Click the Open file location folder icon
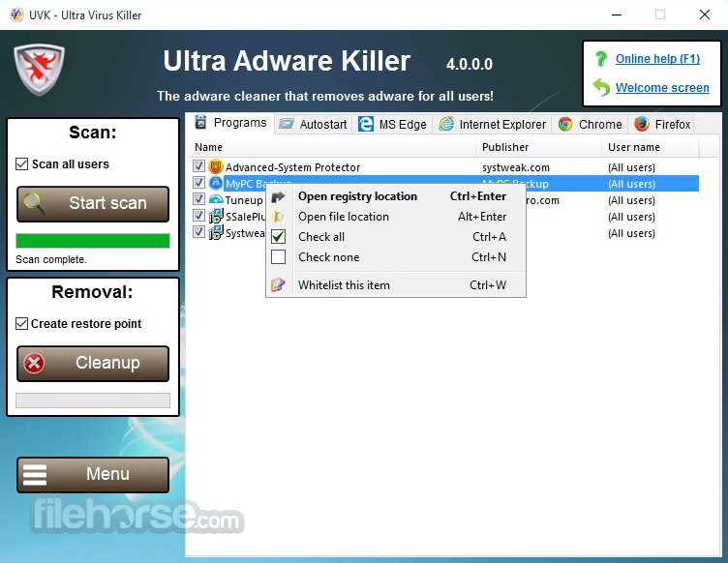 click(x=278, y=217)
